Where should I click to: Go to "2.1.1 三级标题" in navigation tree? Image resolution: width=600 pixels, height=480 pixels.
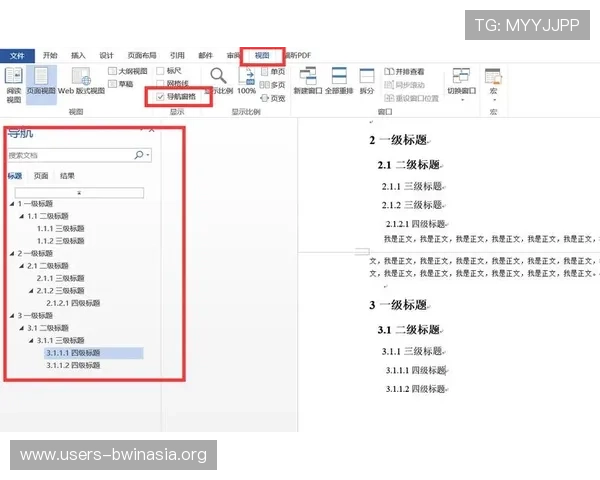60,278
